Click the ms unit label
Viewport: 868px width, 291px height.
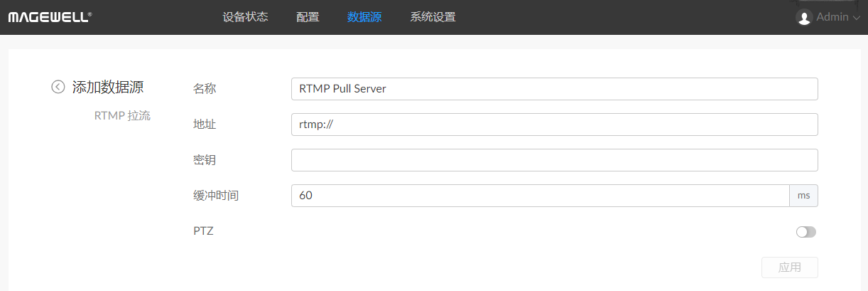[803, 196]
